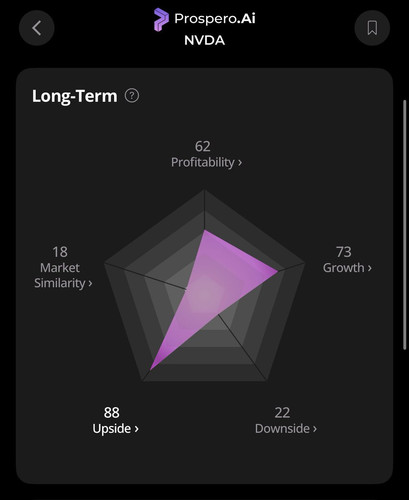Viewport: 409px width, 500px height.
Task: Click the Long-Term section heading
Action: [x=75, y=96]
